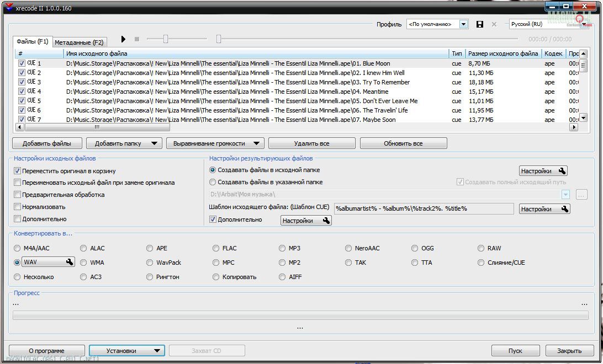
Task: Expand the Русский (RU) language dropdown
Action: click(x=584, y=24)
